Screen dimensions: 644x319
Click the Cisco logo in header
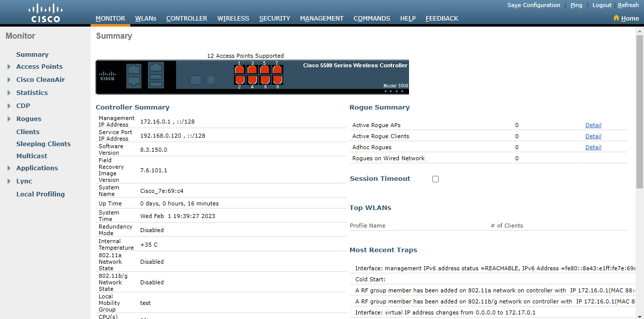click(45, 13)
